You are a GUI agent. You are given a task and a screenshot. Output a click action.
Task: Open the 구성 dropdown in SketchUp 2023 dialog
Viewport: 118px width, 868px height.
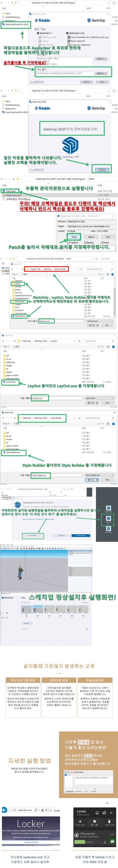(x=15, y=274)
